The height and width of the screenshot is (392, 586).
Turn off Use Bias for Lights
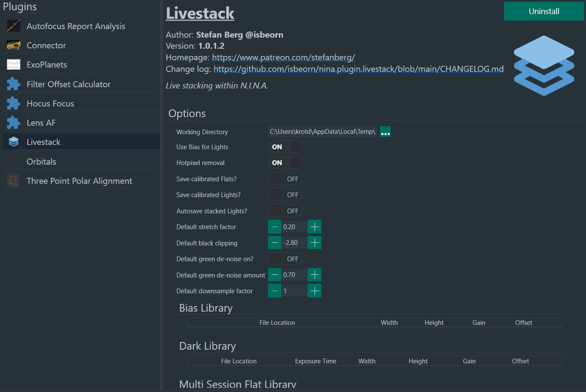pyautogui.click(x=285, y=147)
